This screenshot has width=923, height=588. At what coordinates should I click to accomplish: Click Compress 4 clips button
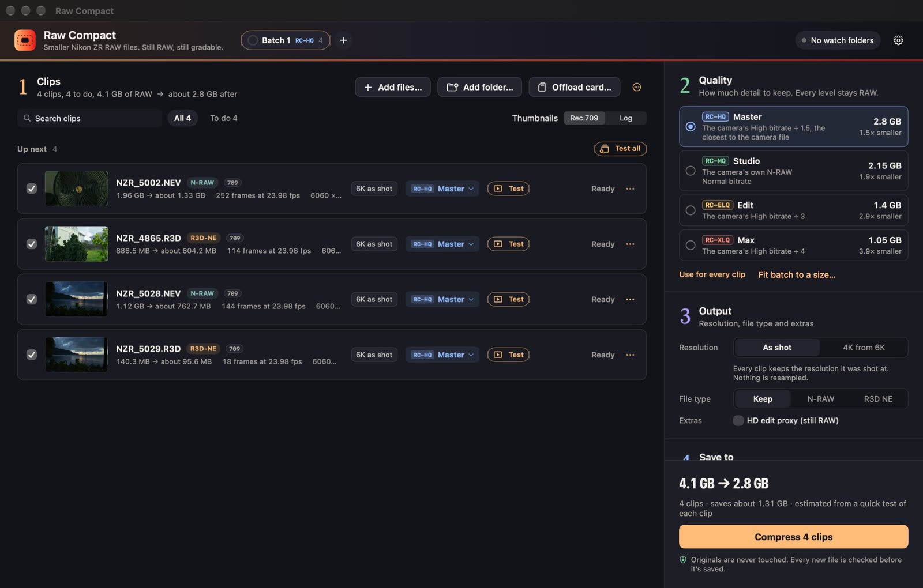[793, 537]
